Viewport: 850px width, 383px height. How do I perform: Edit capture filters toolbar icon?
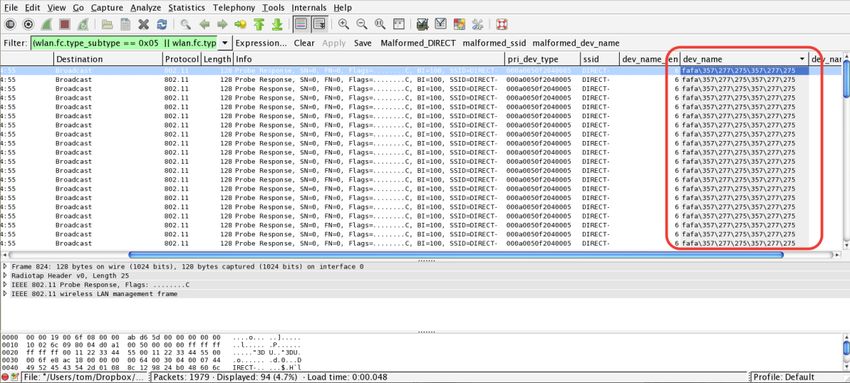(422, 24)
